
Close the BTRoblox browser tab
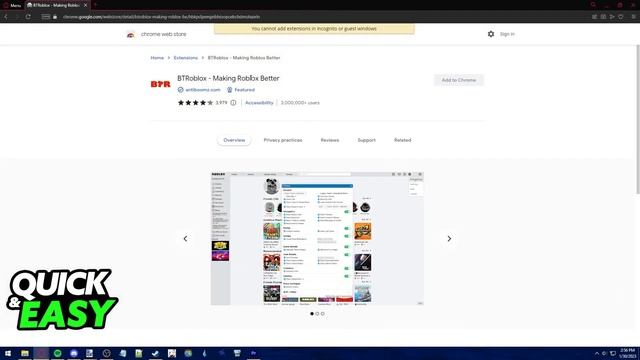click(85, 5)
